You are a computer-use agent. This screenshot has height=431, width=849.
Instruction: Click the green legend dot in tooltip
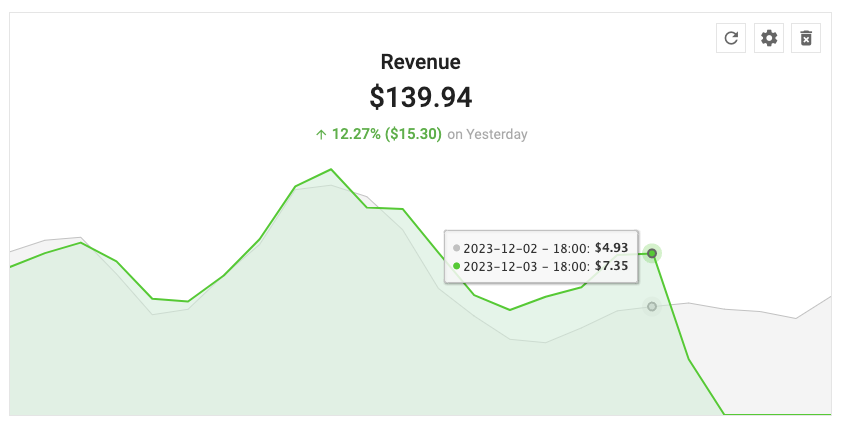point(456,266)
